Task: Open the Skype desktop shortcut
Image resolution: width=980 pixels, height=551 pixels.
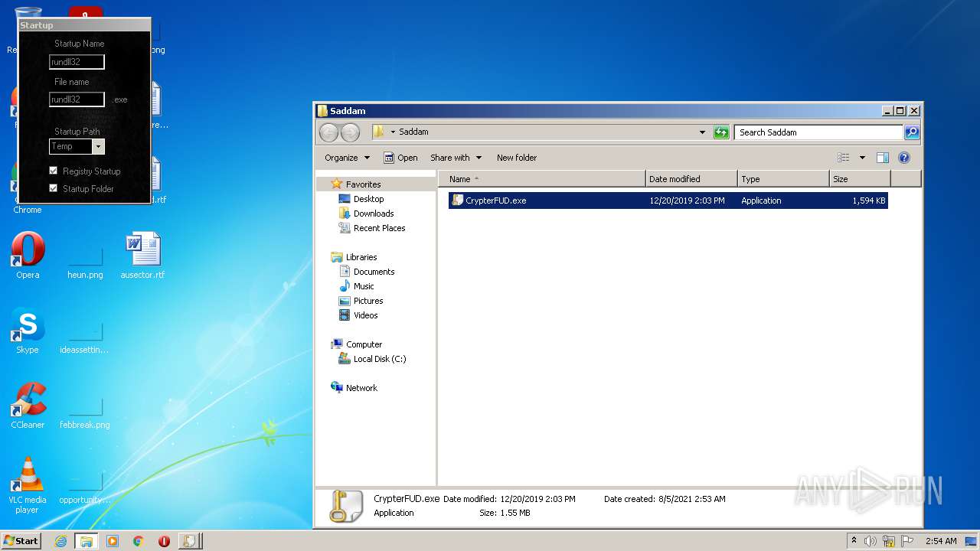Action: [28, 331]
